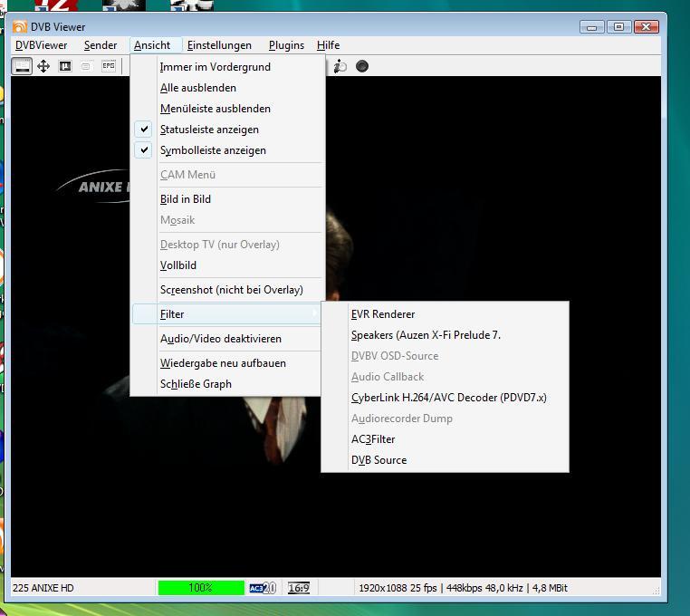Click the status bar display toolbar icon
The height and width of the screenshot is (616, 690).
(x=22, y=66)
